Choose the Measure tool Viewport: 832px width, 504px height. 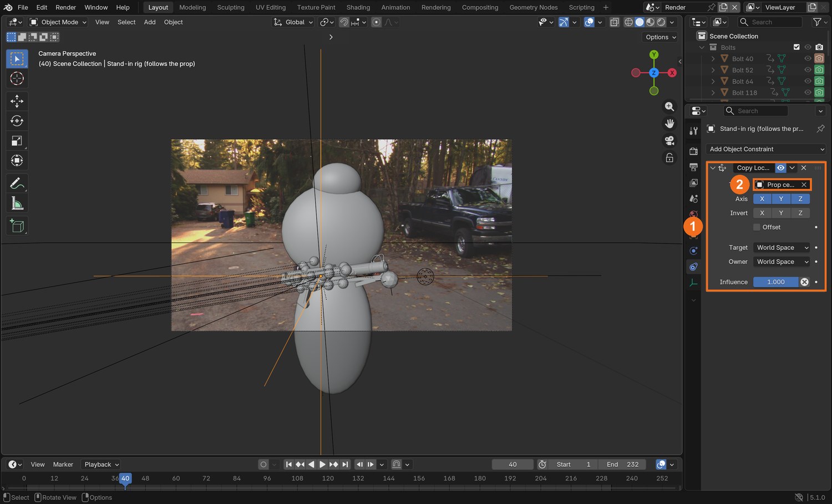(x=17, y=203)
